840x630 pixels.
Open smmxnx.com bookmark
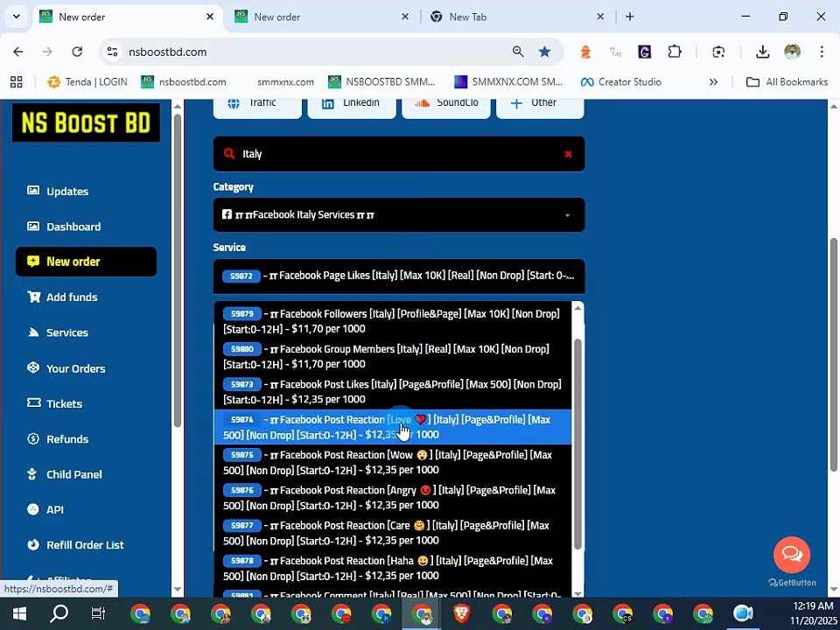coord(285,82)
